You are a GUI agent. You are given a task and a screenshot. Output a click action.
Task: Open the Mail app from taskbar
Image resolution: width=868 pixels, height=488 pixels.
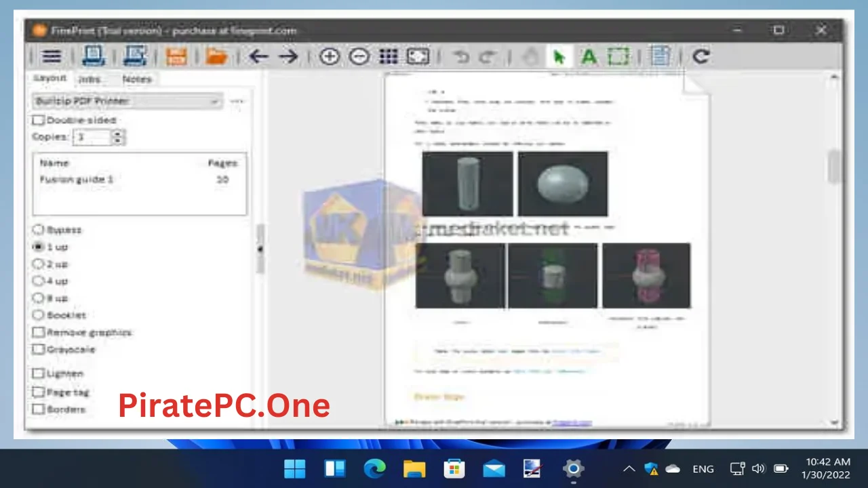click(494, 468)
